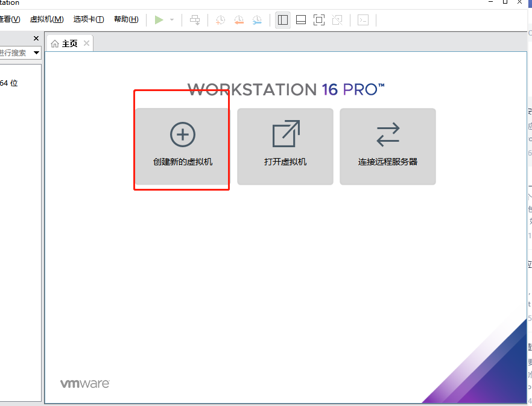Click 打开虚拟机 button

[x=285, y=147]
